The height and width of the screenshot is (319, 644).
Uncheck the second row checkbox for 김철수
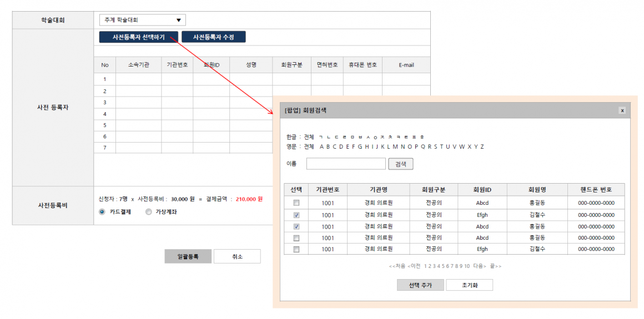(x=296, y=215)
